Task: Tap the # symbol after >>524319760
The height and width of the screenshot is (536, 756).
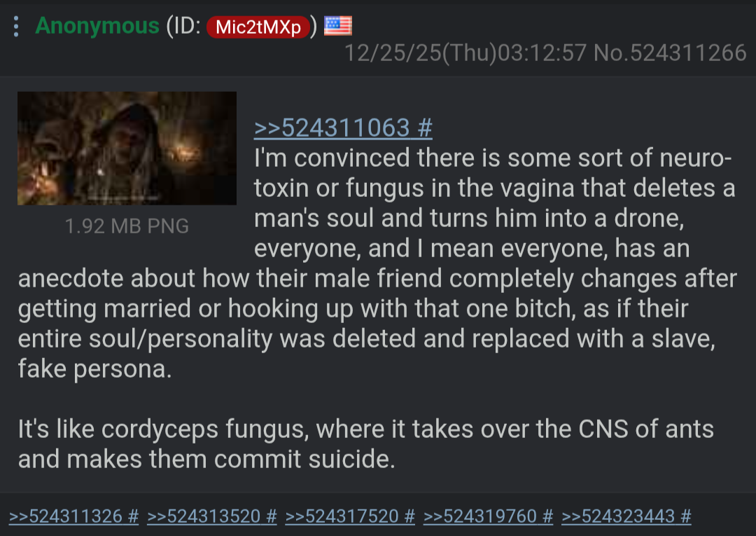Action: pyautogui.click(x=547, y=516)
